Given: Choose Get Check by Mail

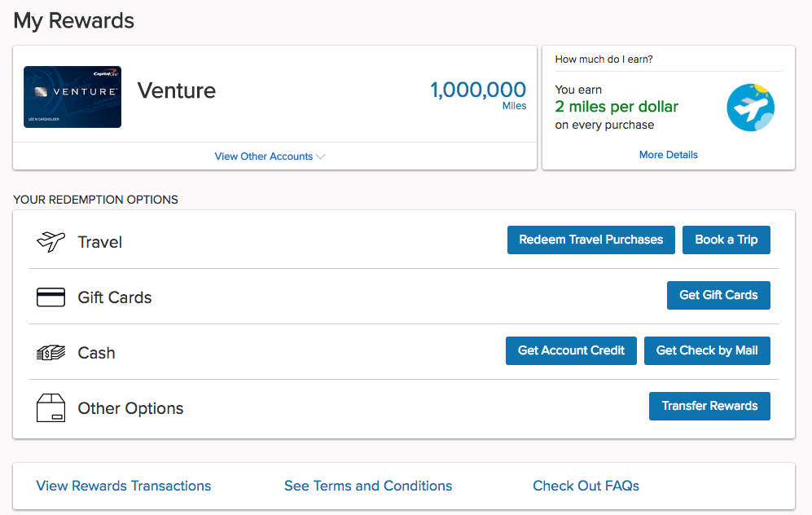Looking at the screenshot, I should pyautogui.click(x=707, y=350).
